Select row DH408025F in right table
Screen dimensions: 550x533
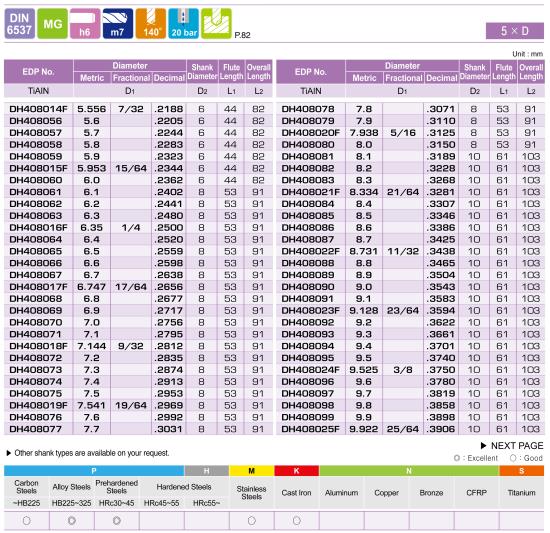(x=410, y=429)
